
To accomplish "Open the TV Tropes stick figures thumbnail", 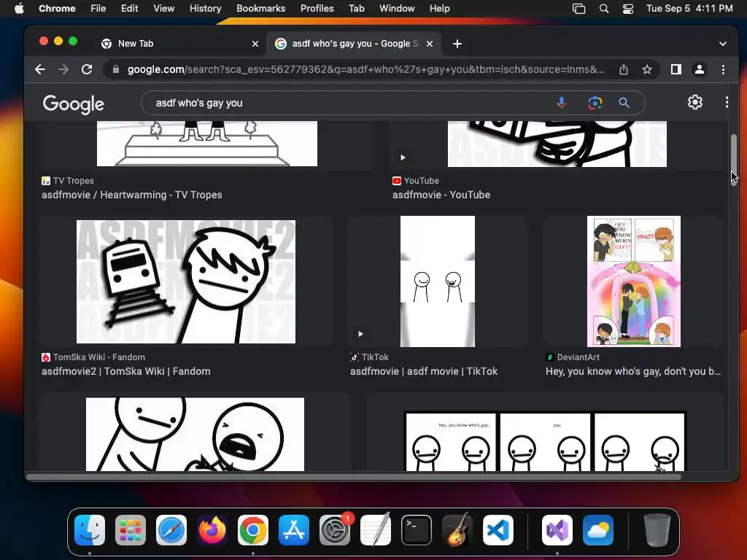I will pos(206,144).
